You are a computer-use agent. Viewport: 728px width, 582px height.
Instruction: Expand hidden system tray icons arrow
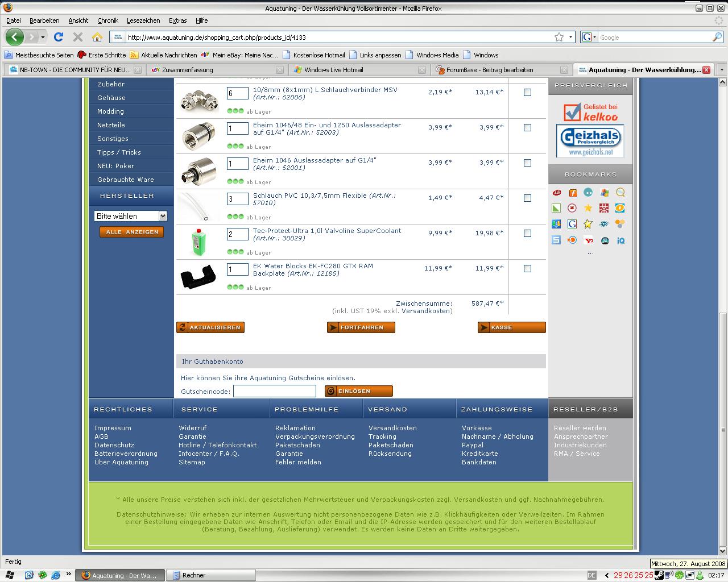[607, 575]
